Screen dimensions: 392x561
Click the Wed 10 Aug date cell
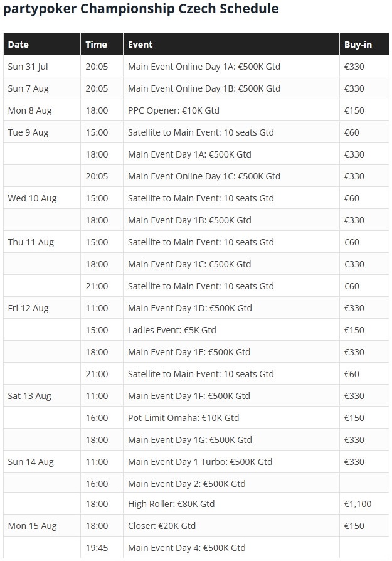tap(42, 198)
